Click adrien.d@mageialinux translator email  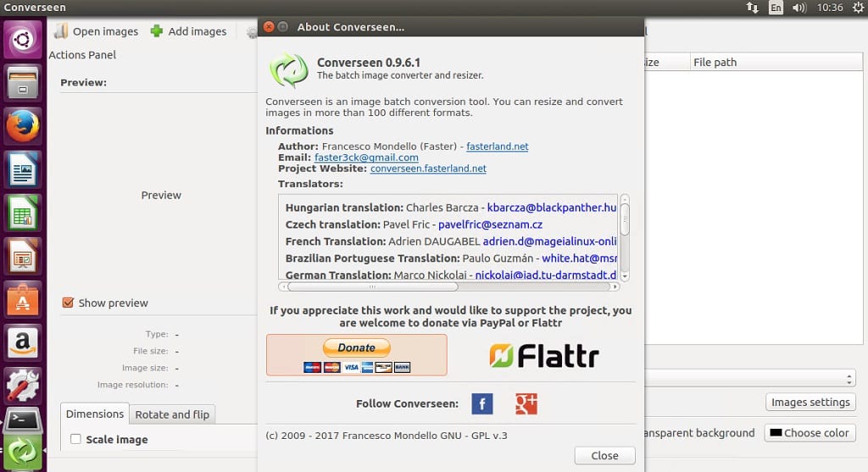click(549, 242)
